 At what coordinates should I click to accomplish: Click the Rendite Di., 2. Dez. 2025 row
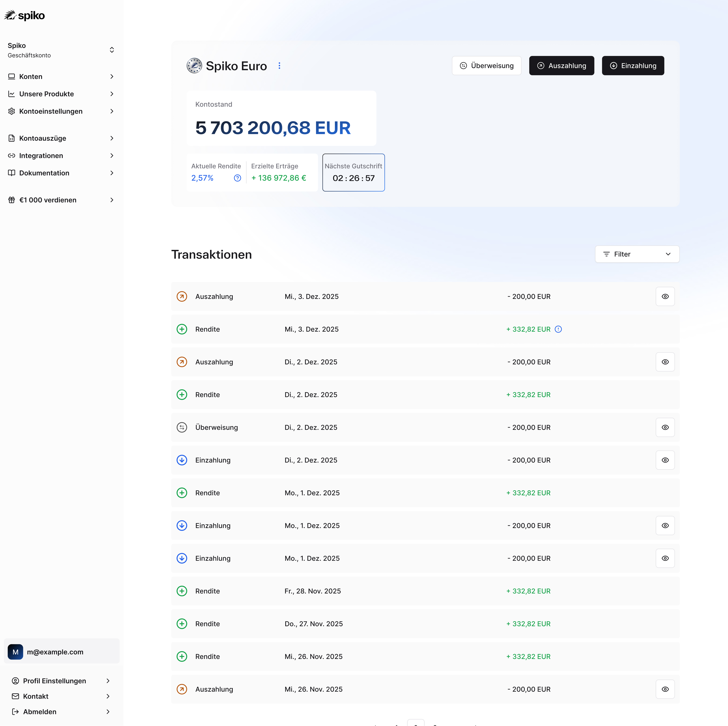coord(425,395)
